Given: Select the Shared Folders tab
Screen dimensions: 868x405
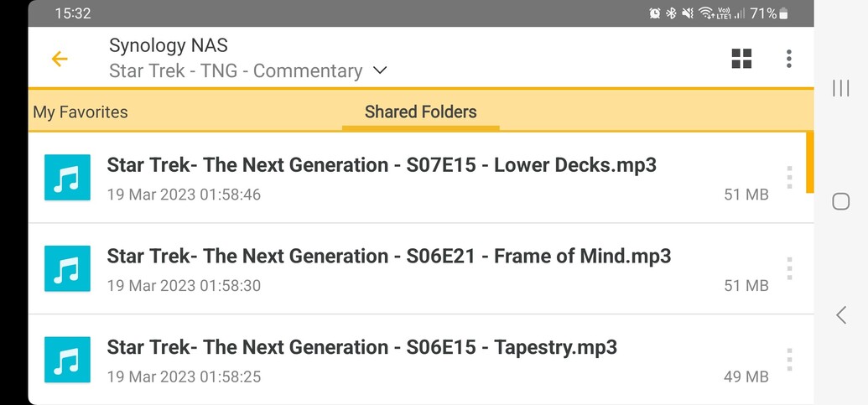Looking at the screenshot, I should point(420,112).
